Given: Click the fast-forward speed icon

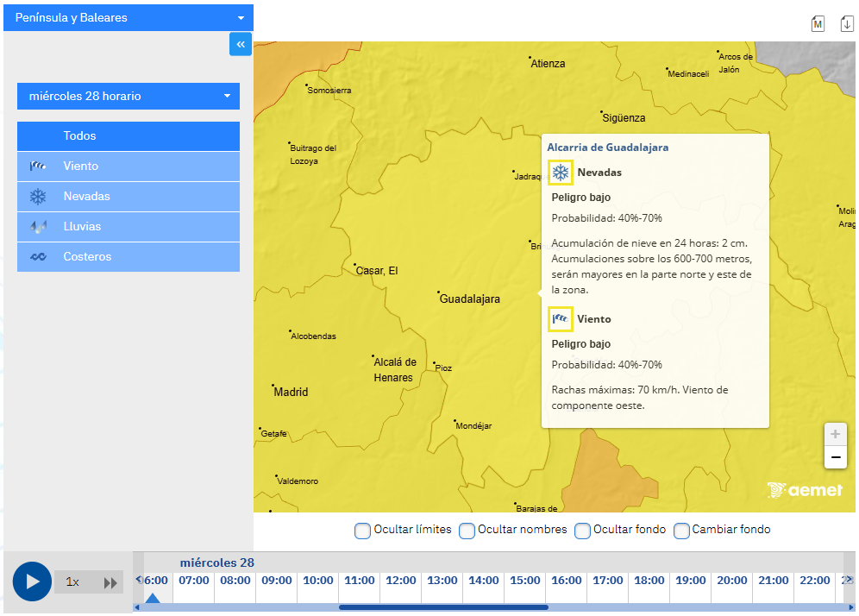Looking at the screenshot, I should (x=110, y=582).
